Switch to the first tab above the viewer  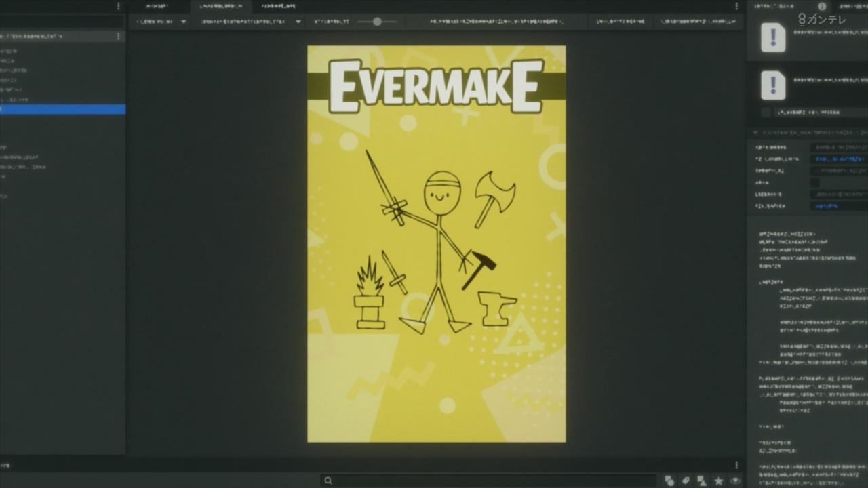pos(157,6)
